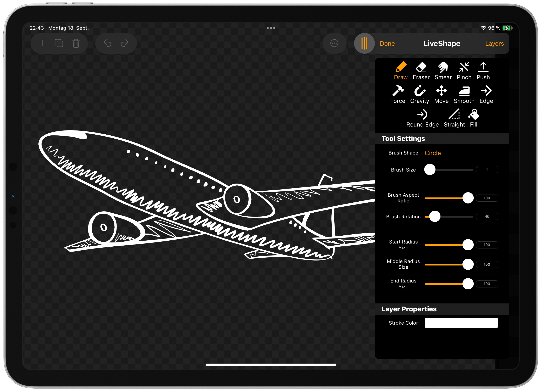
Task: Tap the three-dot multitasking indicator at top
Action: 271,28
